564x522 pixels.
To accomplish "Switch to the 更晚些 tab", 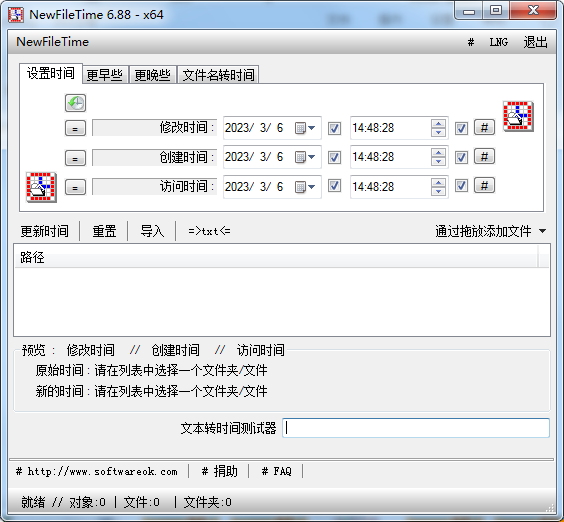I will (x=153, y=75).
